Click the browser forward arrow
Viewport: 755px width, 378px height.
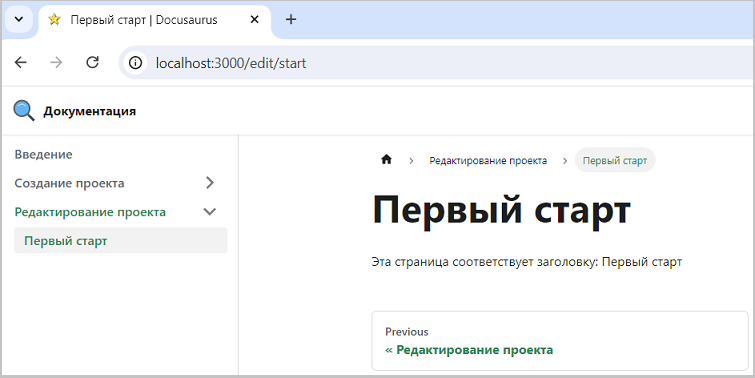(x=56, y=62)
